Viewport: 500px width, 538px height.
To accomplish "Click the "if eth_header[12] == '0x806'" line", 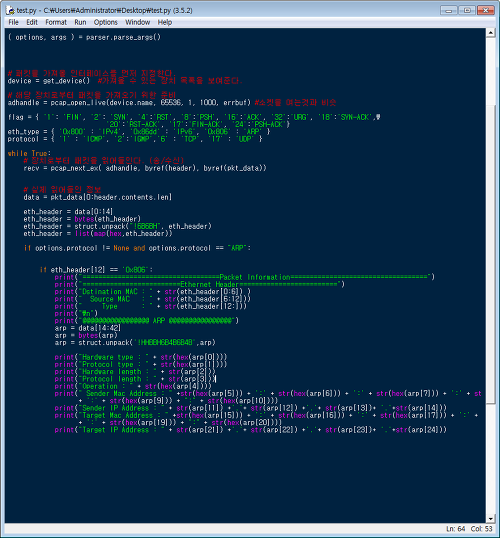I will click(x=96, y=270).
